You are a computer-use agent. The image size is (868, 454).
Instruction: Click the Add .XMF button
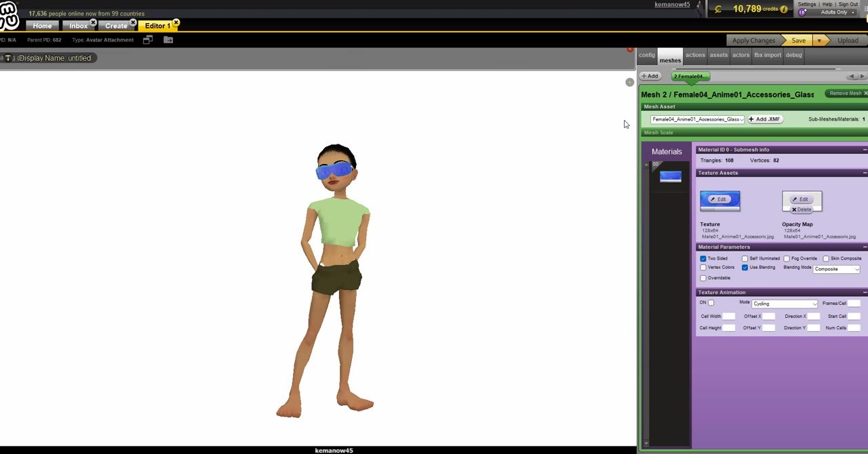[765, 119]
